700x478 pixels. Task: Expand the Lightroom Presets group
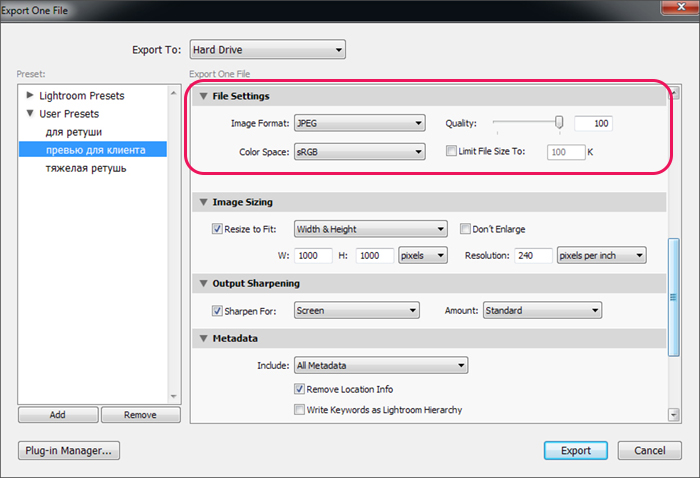point(30,95)
